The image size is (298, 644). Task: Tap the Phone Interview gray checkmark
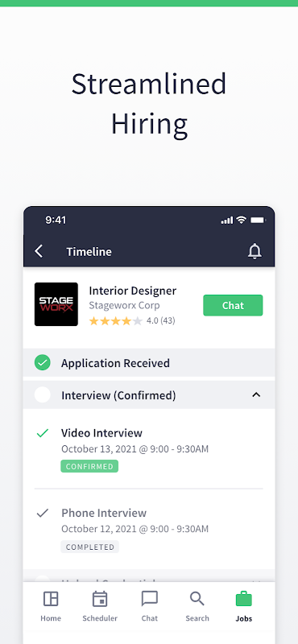tap(43, 513)
